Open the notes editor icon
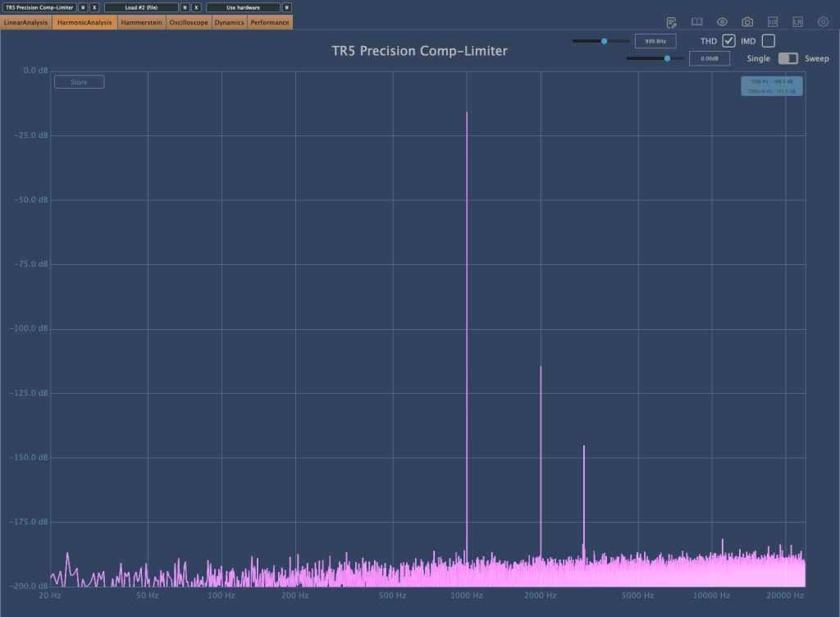This screenshot has height=617, width=840. tap(672, 22)
